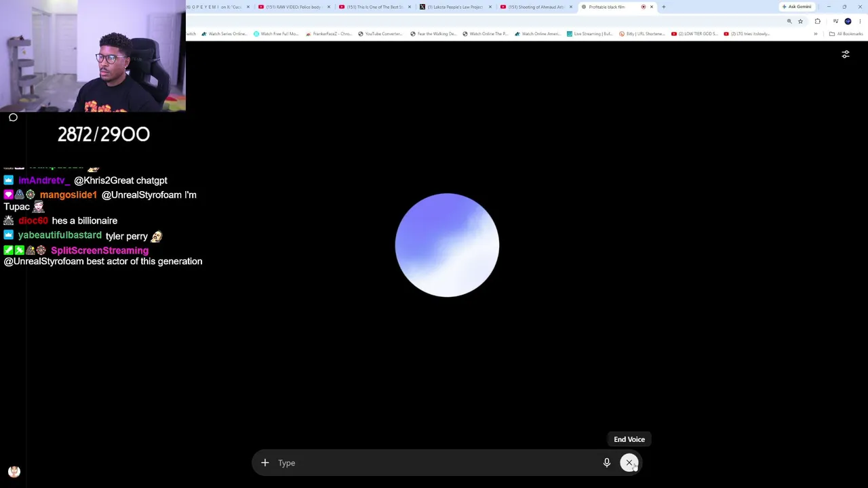
Task: Click username imAndretv_ in chat
Action: 44,180
